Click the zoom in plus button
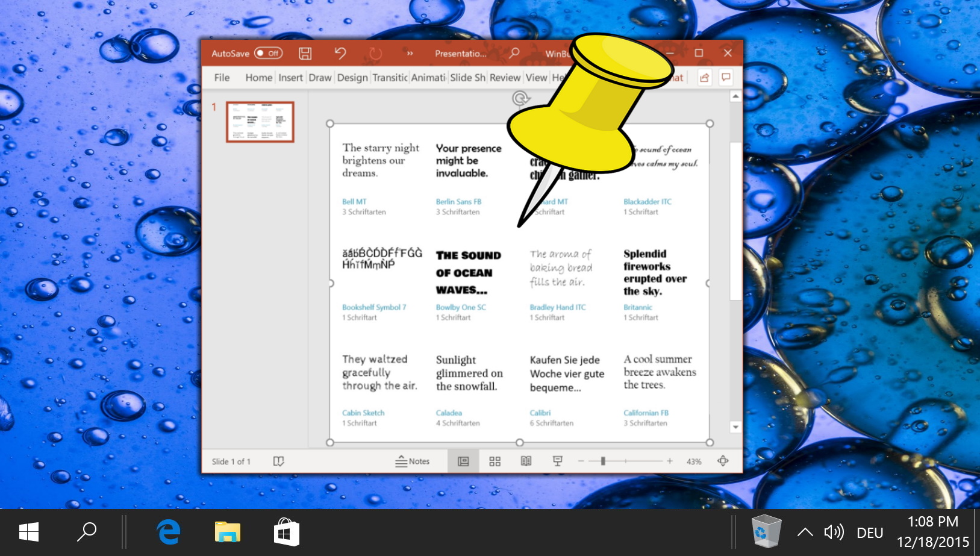This screenshot has height=556, width=980. pos(669,461)
